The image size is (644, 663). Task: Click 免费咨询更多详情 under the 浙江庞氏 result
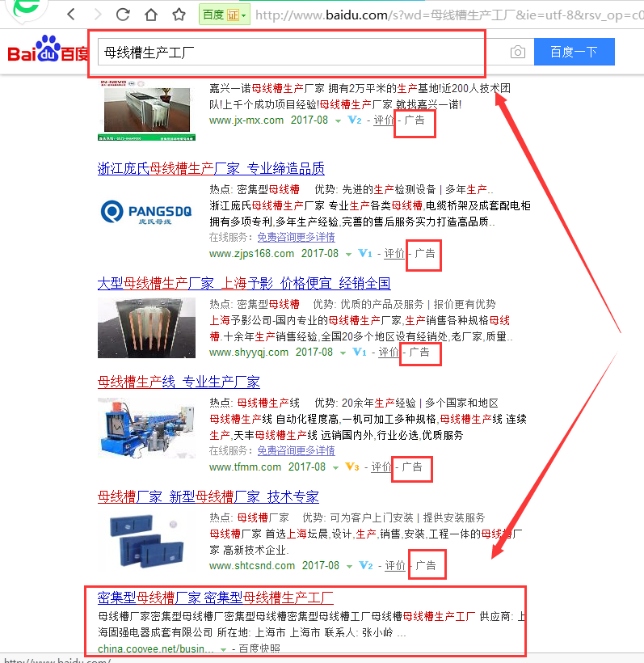[x=296, y=238]
